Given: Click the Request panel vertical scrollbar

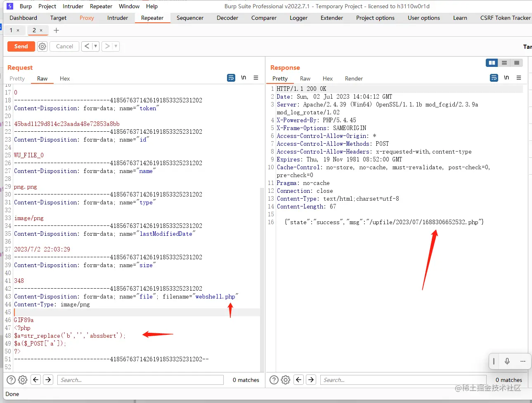Looking at the screenshot, I should click(262, 280).
